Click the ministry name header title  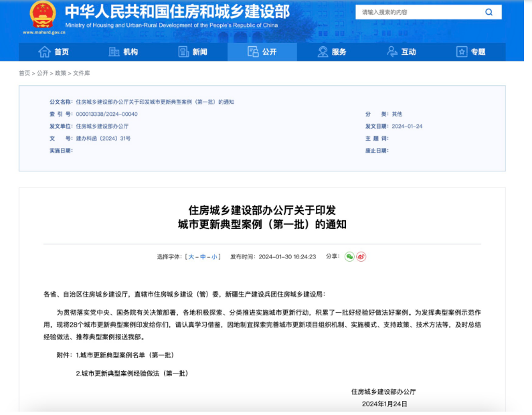click(x=177, y=11)
